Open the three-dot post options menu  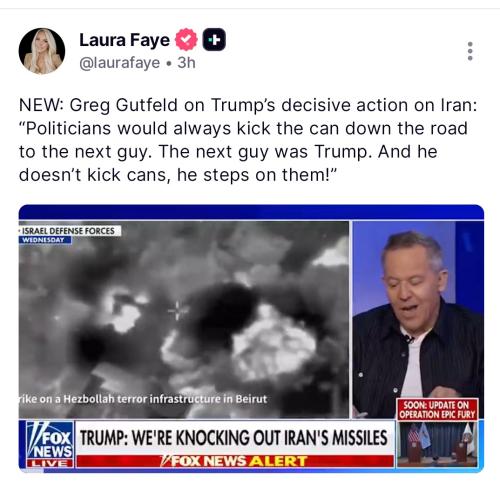[x=470, y=51]
